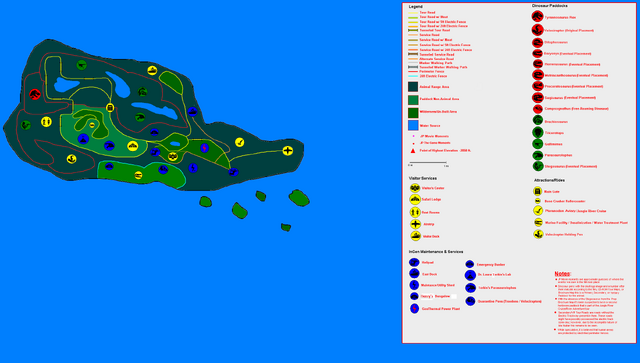Select the East Dock marker on the island
Viewport: 640px width, 363px height.
(193, 111)
